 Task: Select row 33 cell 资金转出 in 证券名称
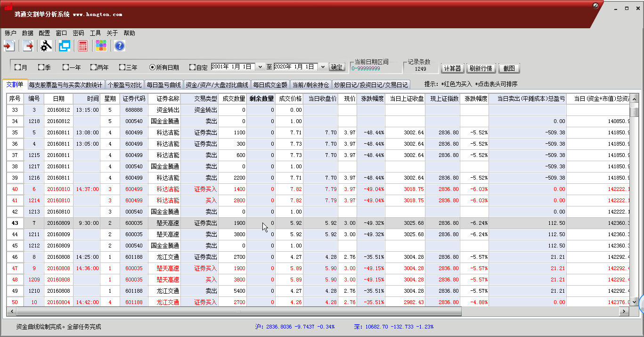click(164, 110)
